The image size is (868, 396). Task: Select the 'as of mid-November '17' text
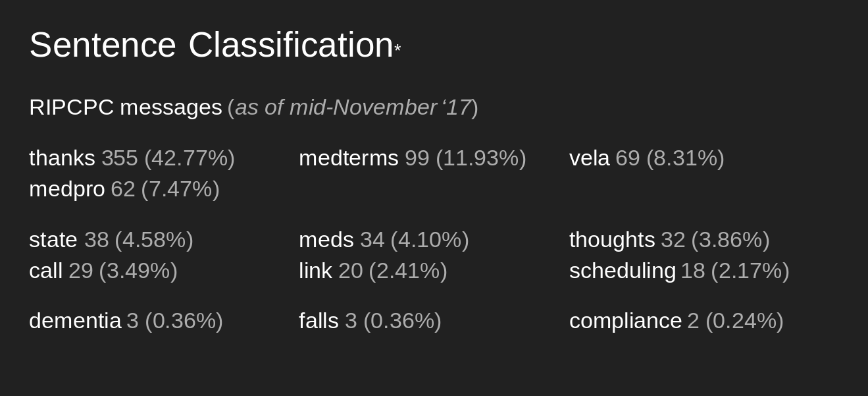click(353, 107)
